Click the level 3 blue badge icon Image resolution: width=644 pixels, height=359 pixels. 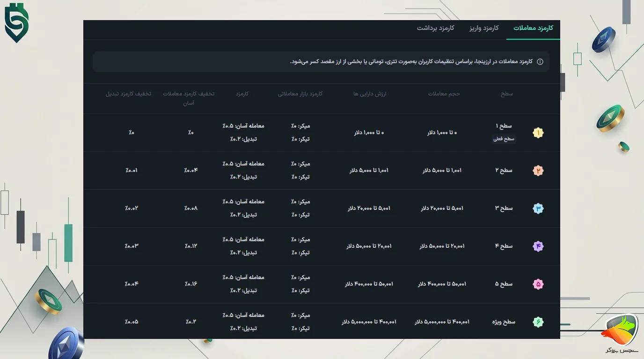point(538,208)
